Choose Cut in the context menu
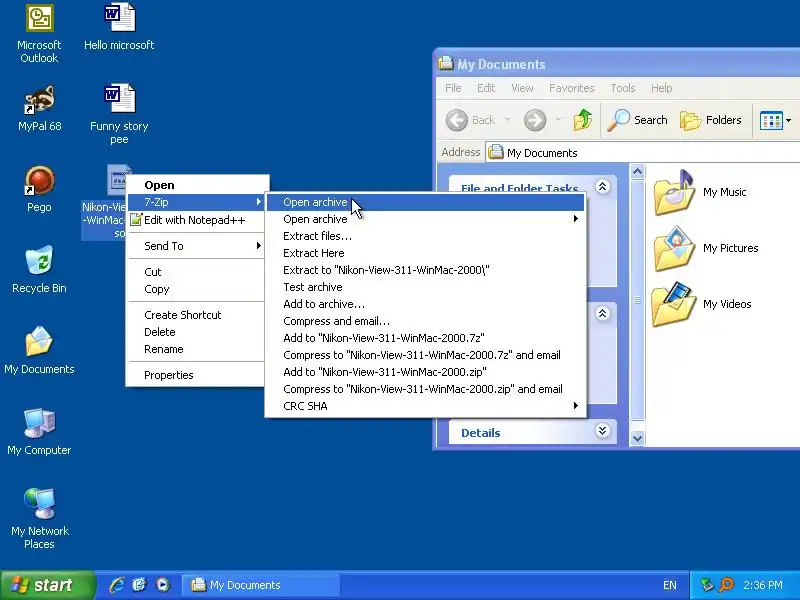This screenshot has width=800, height=600. 196,272
